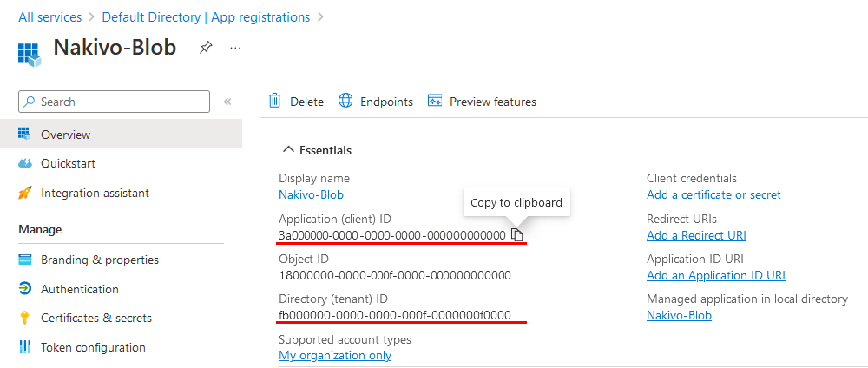Click the copy to clipboard icon for Application ID
868x368 pixels.
point(517,235)
